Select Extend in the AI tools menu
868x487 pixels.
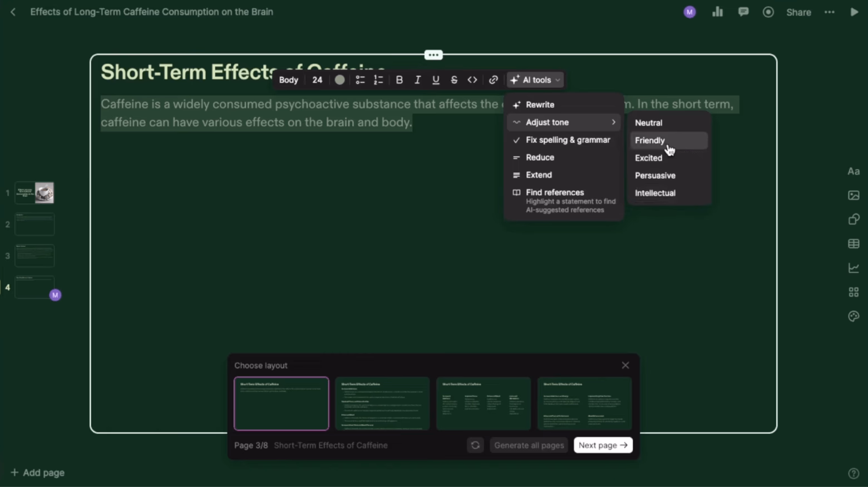(x=564, y=175)
